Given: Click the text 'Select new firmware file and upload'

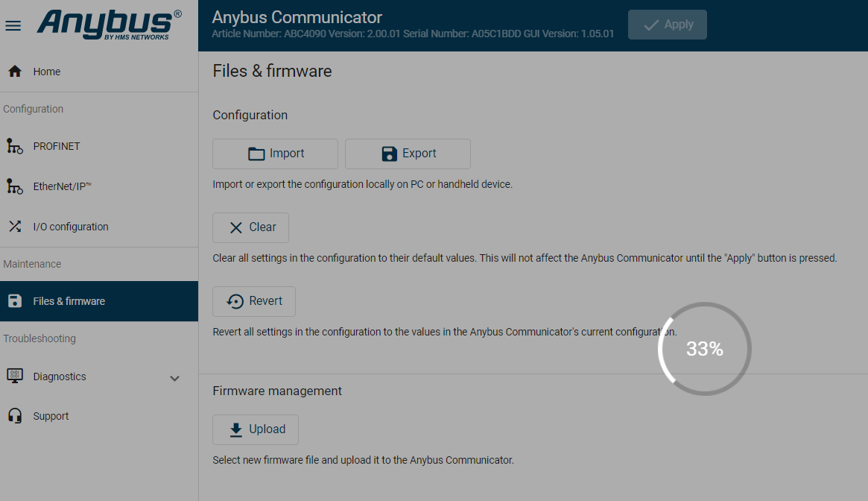Looking at the screenshot, I should coord(363,460).
